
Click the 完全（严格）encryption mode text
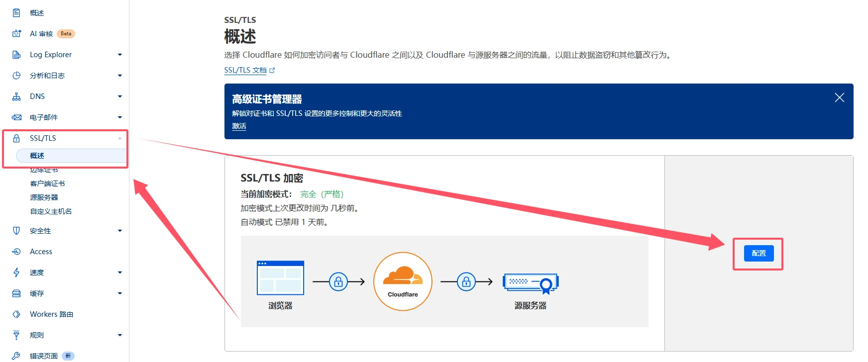click(322, 194)
